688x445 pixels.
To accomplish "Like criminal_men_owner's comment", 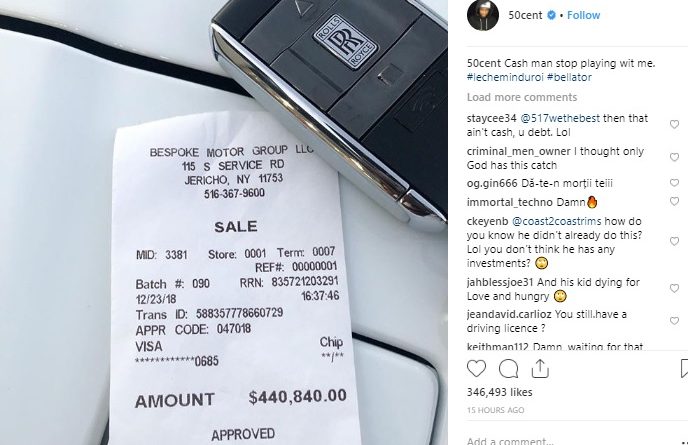I will pos(674,157).
